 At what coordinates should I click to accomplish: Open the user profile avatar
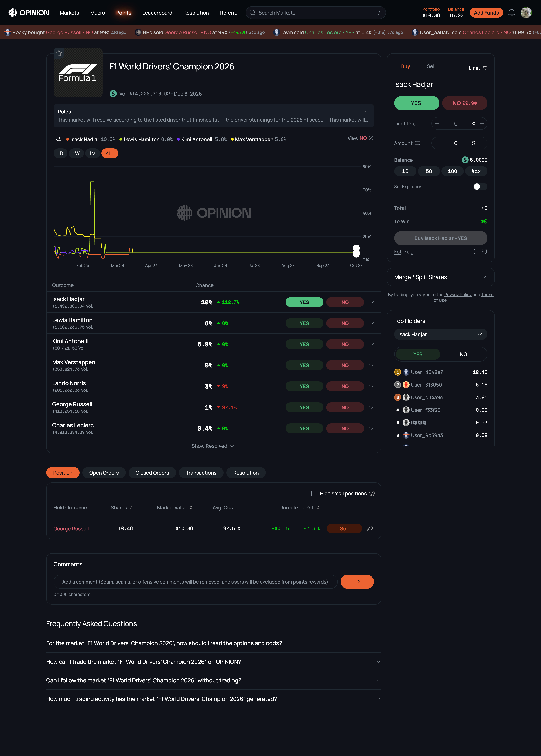tap(526, 13)
